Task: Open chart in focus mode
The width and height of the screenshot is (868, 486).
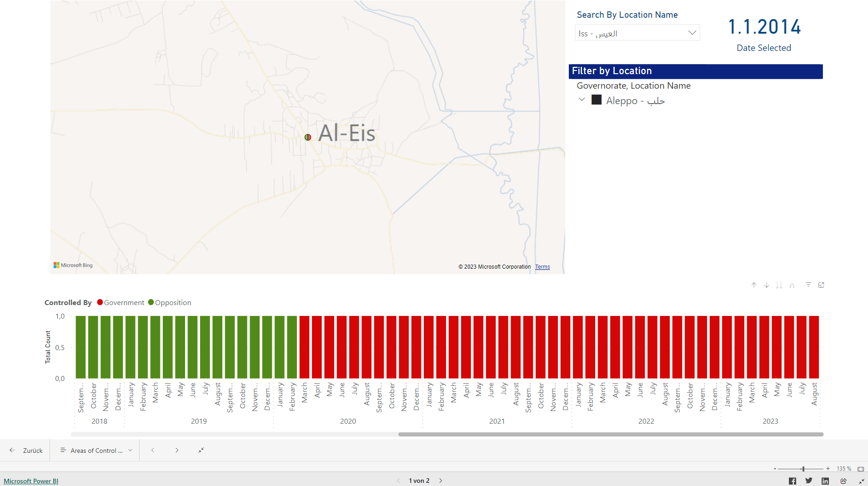Action: pyautogui.click(x=821, y=285)
